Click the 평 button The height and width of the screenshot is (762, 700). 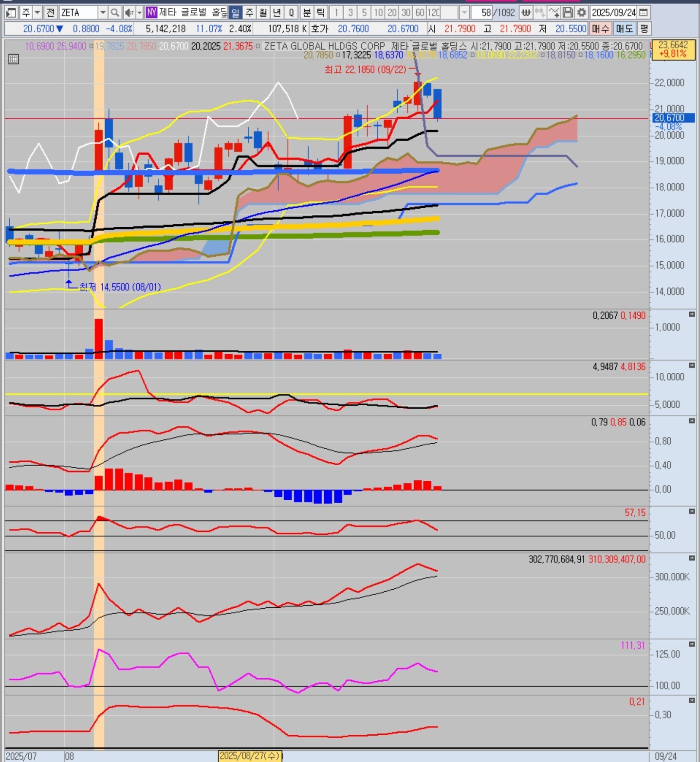pos(644,29)
